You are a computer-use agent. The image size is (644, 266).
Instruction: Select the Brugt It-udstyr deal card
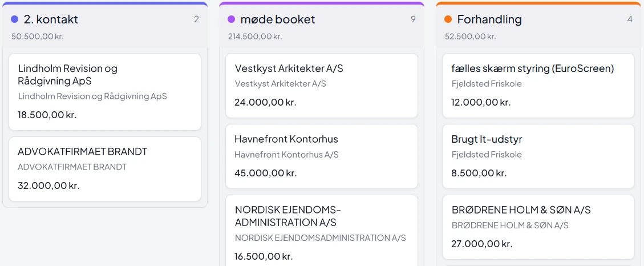(538, 156)
